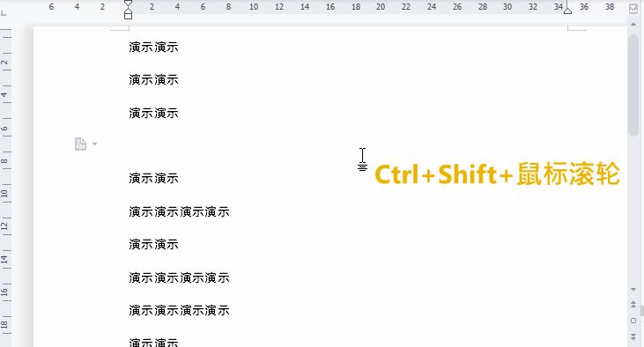
Task: Click the vertical scrollbar thumb
Action: point(633,85)
